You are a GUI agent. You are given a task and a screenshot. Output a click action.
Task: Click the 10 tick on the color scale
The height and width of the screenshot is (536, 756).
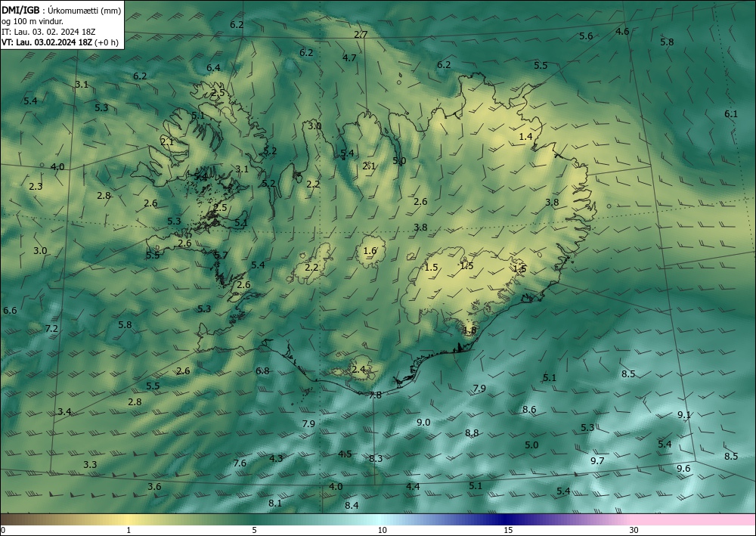coord(382,530)
